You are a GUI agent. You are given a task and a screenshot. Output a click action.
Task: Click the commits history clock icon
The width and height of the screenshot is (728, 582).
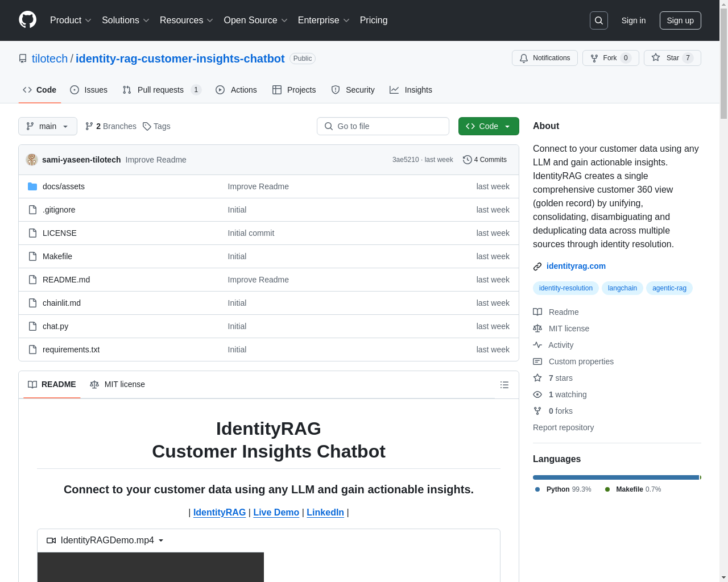pyautogui.click(x=467, y=160)
